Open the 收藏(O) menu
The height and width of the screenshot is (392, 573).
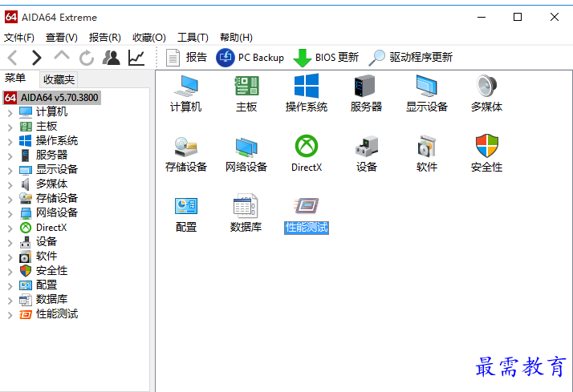click(149, 37)
